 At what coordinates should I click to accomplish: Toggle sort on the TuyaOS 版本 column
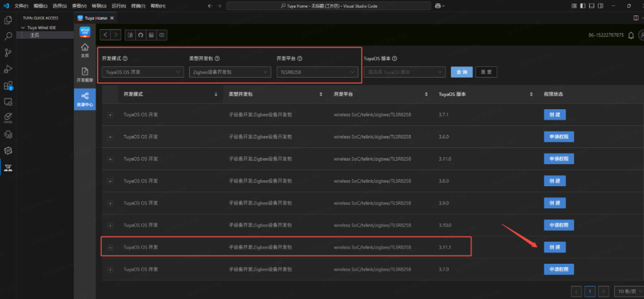pyautogui.click(x=532, y=95)
